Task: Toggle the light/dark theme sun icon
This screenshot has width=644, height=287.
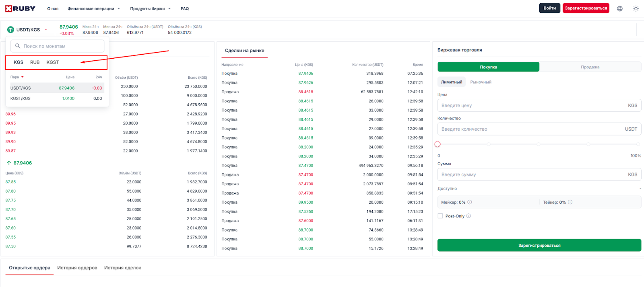Action: (x=636, y=8)
